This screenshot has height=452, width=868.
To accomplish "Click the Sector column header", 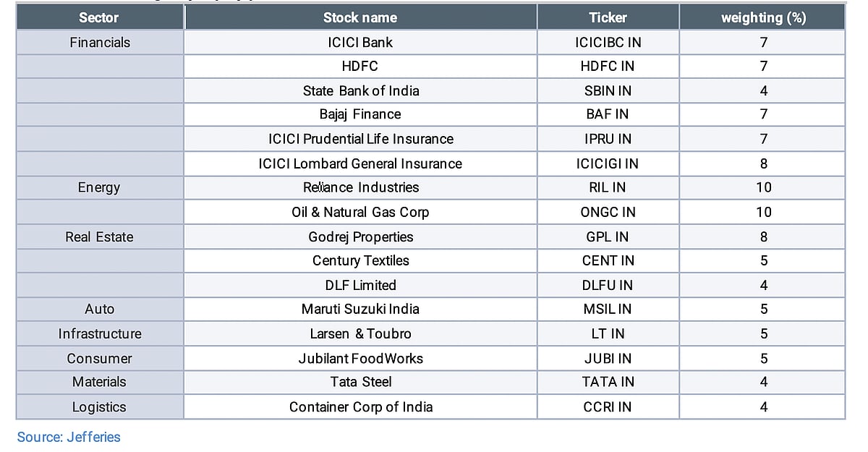I will click(x=98, y=17).
